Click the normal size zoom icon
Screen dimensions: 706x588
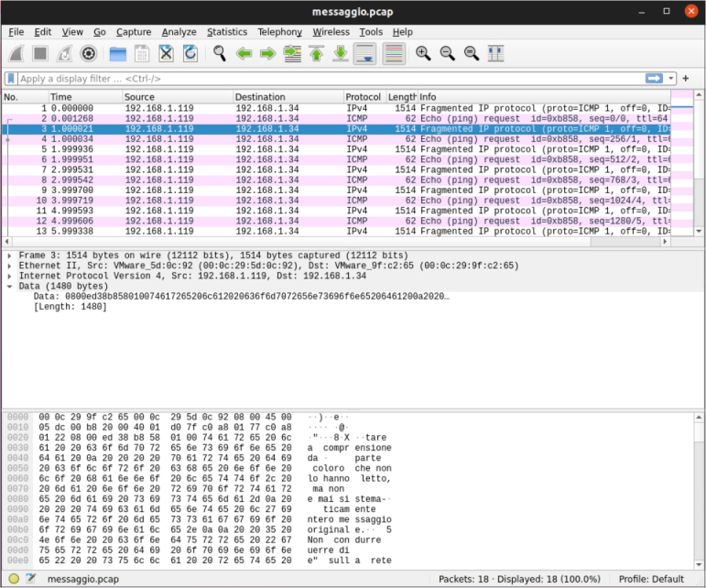[x=472, y=53]
